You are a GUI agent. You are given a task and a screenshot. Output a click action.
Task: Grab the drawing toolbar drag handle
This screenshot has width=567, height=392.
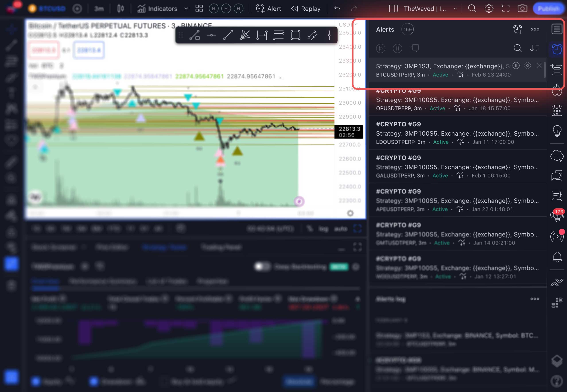[x=181, y=35]
